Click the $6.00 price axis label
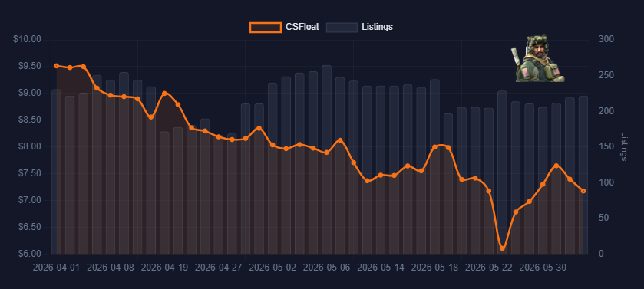644x289 pixels. click(x=29, y=254)
